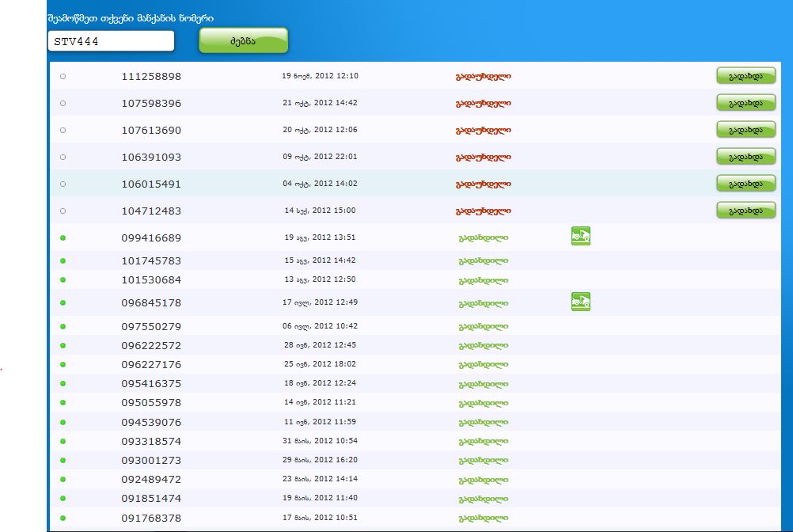Click green paid status for fine 091768378
793x532 pixels.
point(484,518)
